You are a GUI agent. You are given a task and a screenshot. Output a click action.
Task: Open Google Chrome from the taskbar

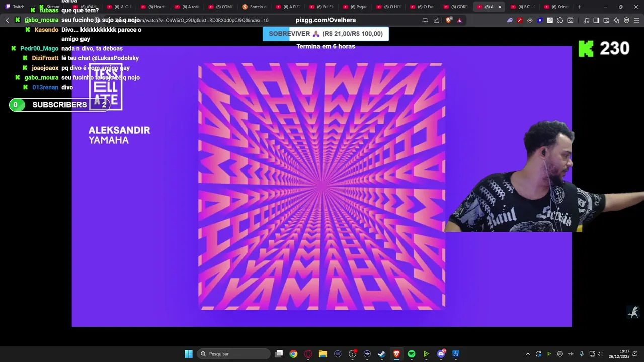(x=293, y=354)
